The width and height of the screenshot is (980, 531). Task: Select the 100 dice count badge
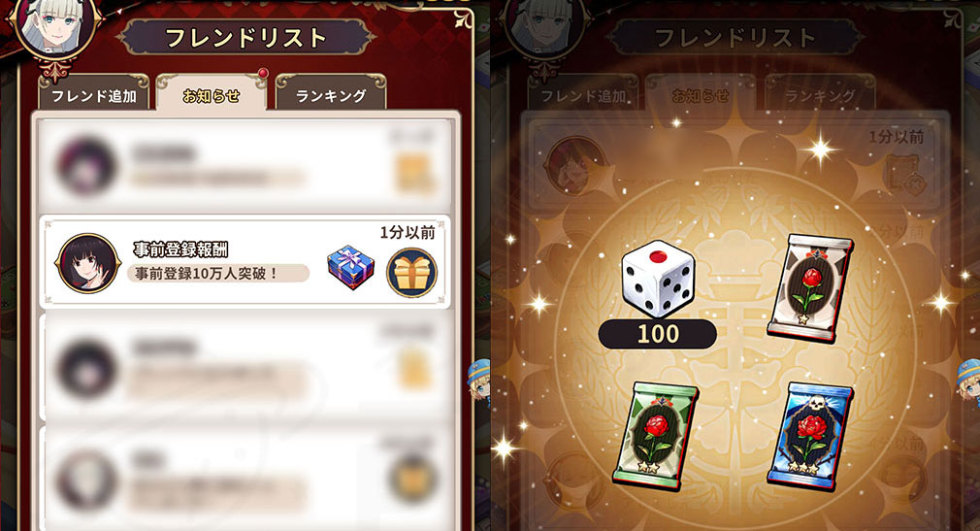[658, 334]
